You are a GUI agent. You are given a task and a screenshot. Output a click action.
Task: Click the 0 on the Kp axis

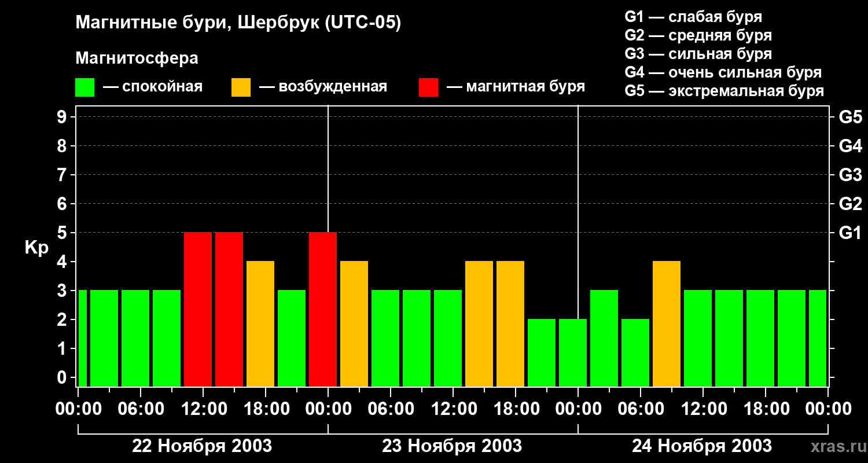(63, 377)
